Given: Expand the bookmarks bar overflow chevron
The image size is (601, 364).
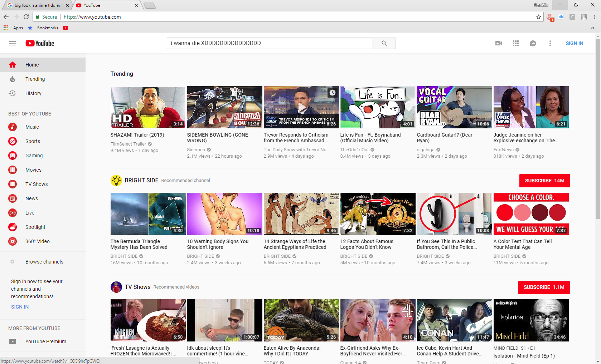Looking at the screenshot, I should point(593,28).
